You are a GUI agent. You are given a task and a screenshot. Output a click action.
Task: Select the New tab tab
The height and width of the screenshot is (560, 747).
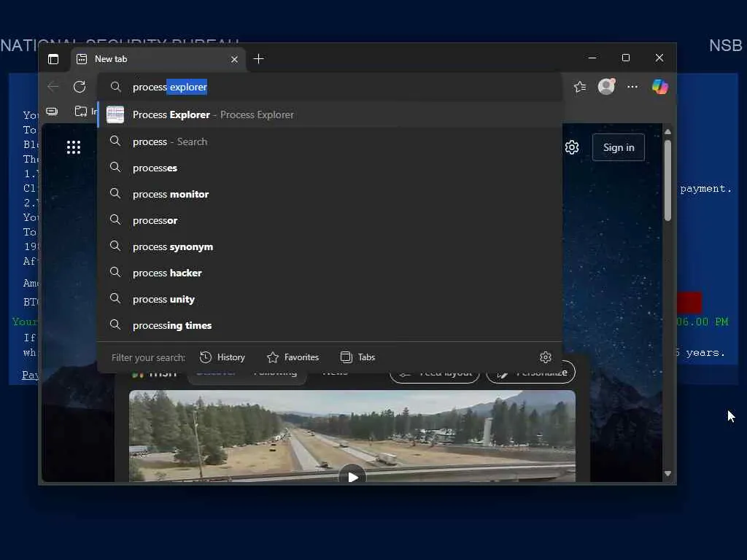coord(158,59)
